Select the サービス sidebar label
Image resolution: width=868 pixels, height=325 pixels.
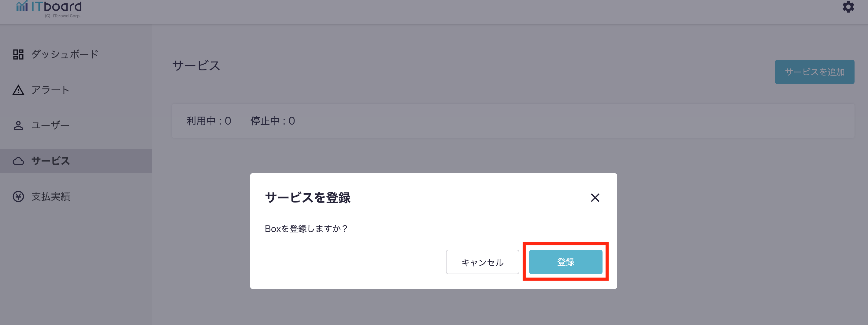coord(50,161)
